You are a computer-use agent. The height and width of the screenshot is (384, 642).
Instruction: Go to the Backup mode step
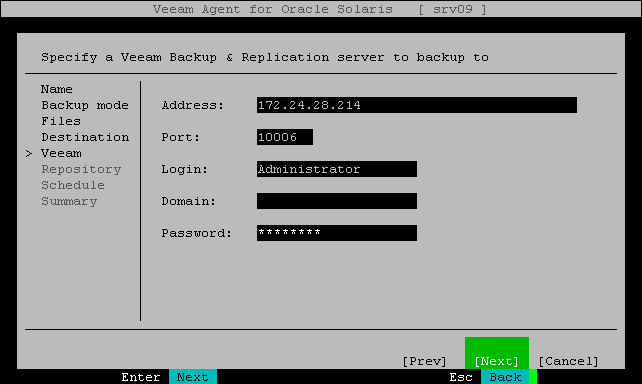click(85, 105)
